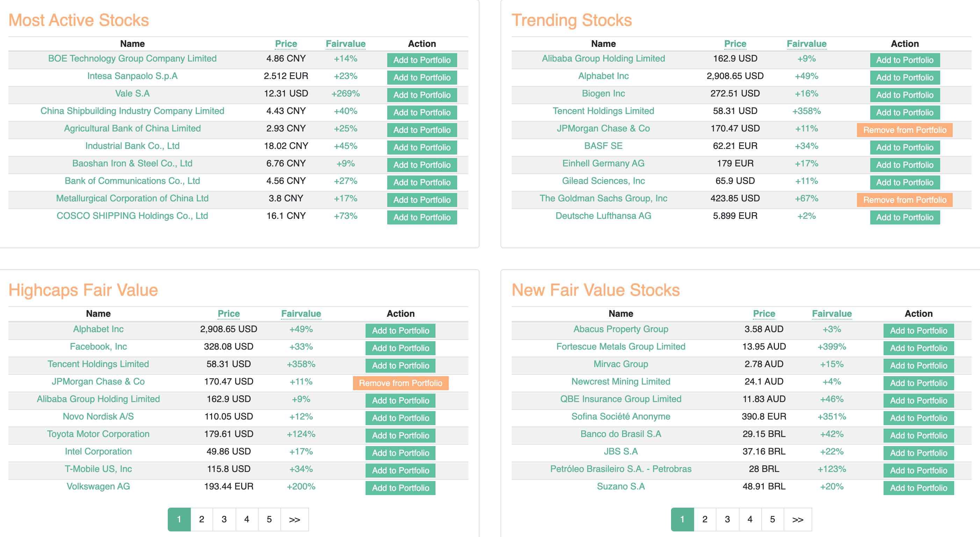Sort Trending Stocks by Fairvalue

click(806, 44)
